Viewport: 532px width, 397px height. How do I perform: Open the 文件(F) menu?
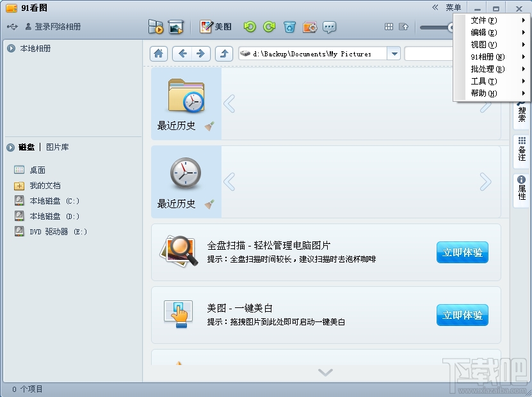(x=492, y=20)
